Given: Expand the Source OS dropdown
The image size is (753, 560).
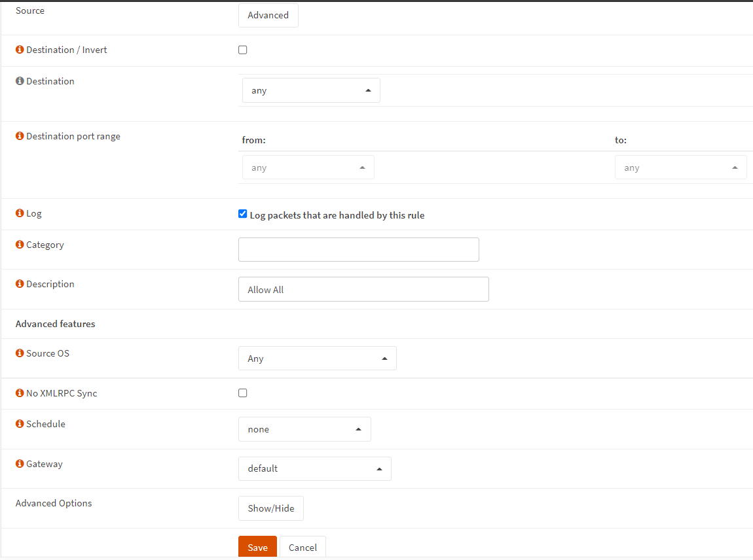Looking at the screenshot, I should 317,359.
